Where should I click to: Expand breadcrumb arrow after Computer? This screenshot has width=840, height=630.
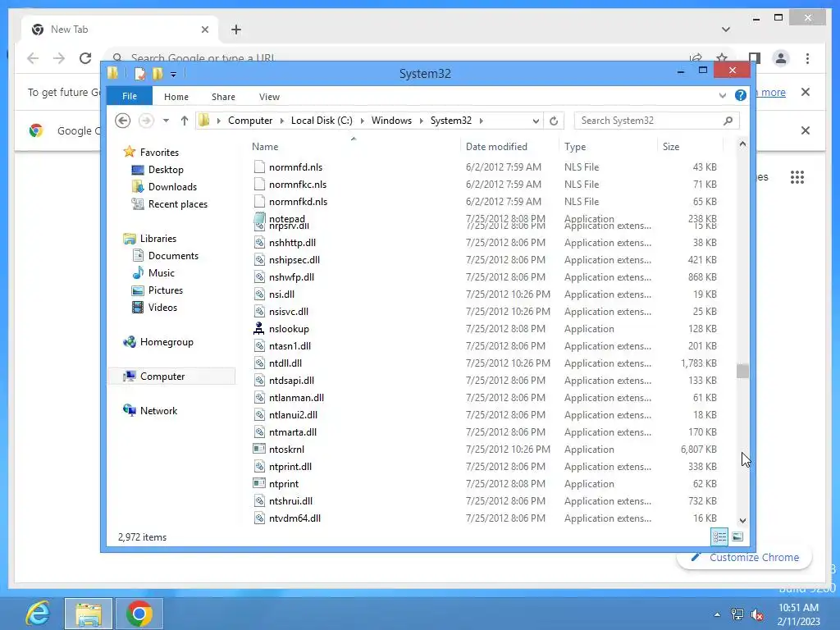282,121
